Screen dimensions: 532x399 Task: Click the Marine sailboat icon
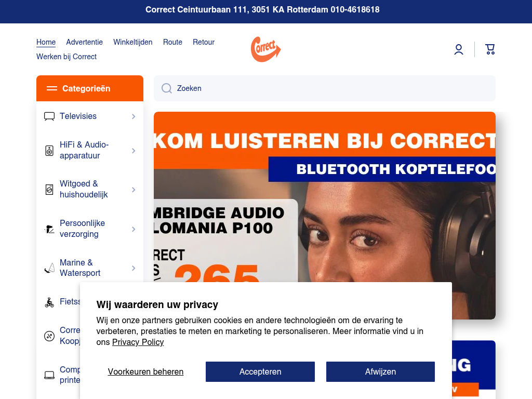(x=49, y=268)
